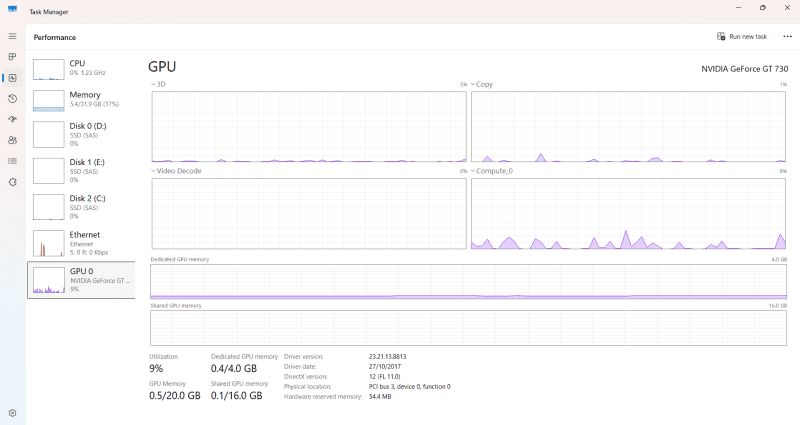Open App history from sidebar

(12, 99)
